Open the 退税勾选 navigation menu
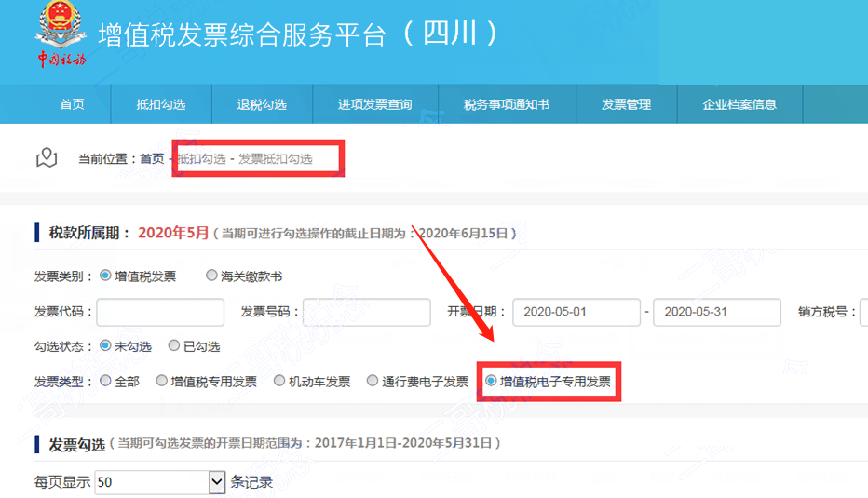 (x=262, y=104)
